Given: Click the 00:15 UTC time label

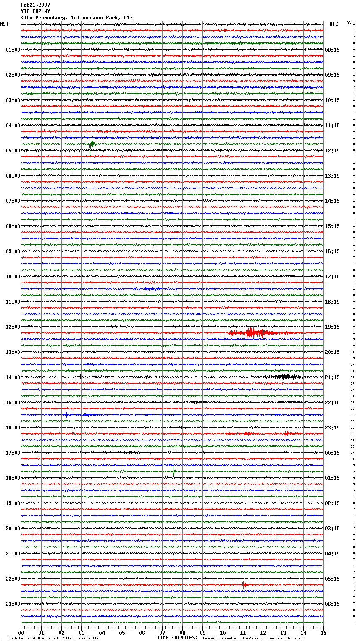Looking at the screenshot, I should tap(332, 453).
